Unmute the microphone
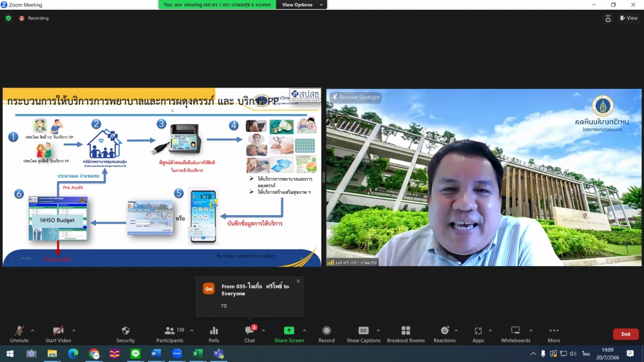The height and width of the screenshot is (362, 644). click(x=19, y=334)
